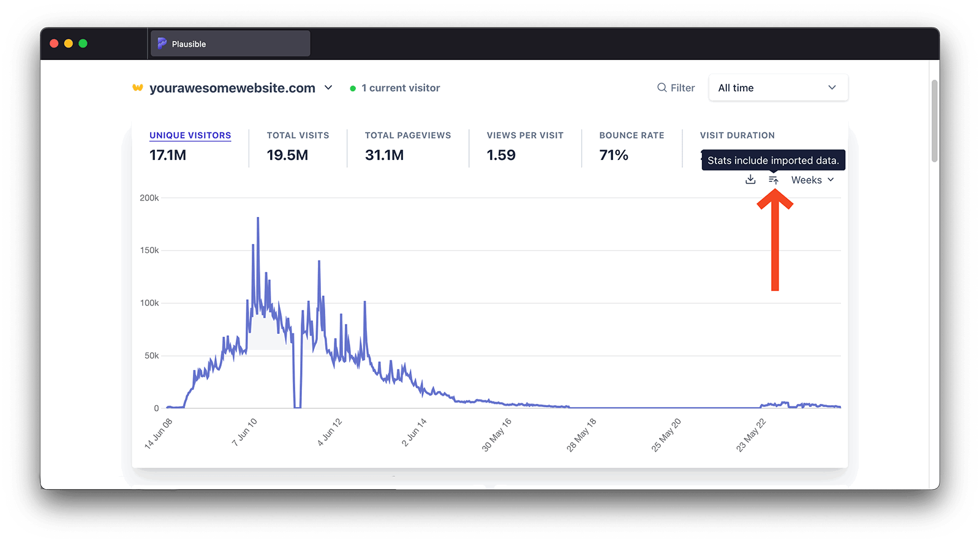Image resolution: width=980 pixels, height=543 pixels.
Task: Show Views Per Visit graph
Action: tap(525, 135)
